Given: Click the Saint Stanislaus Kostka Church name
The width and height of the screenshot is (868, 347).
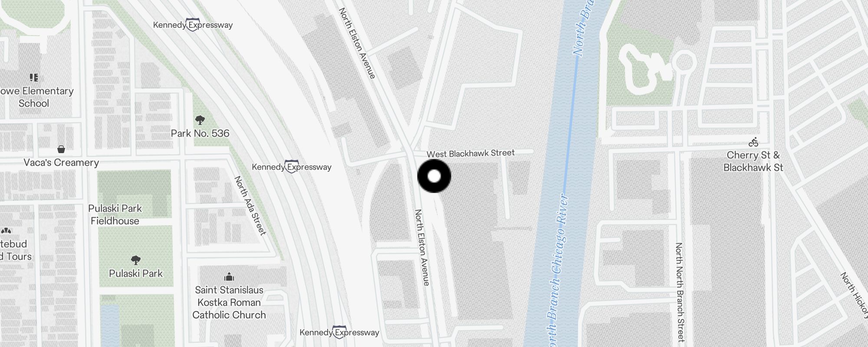Looking at the screenshot, I should (229, 302).
